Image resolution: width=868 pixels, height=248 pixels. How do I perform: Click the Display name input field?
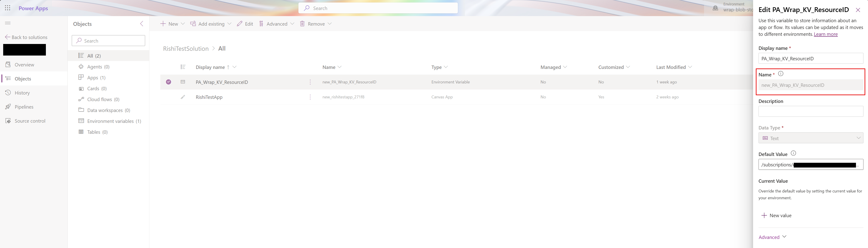tap(811, 58)
